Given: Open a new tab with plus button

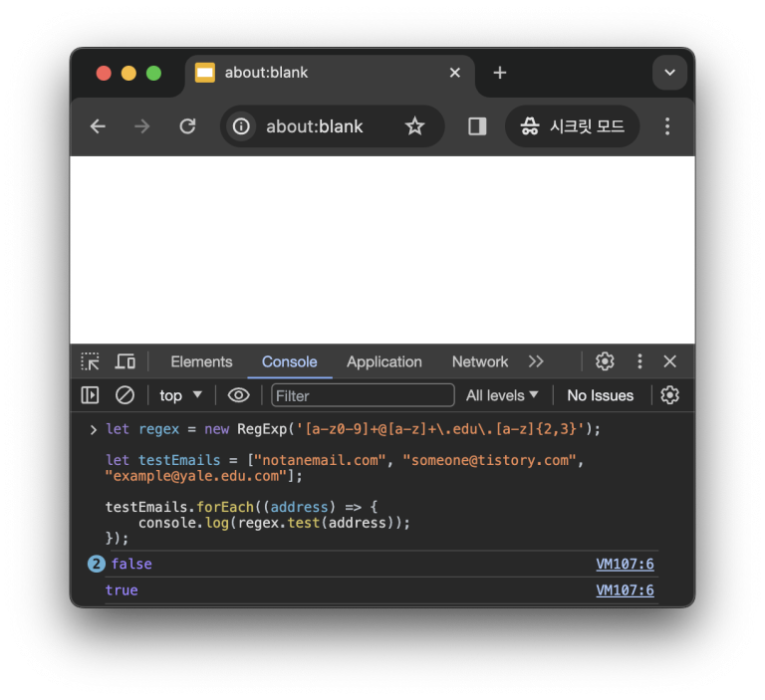Looking at the screenshot, I should pyautogui.click(x=500, y=73).
